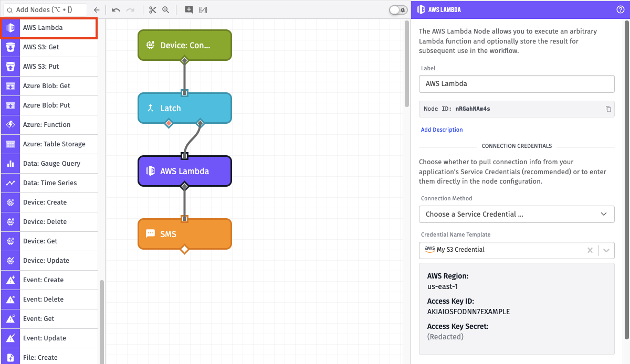Click the redo arrow icon

(x=130, y=9)
